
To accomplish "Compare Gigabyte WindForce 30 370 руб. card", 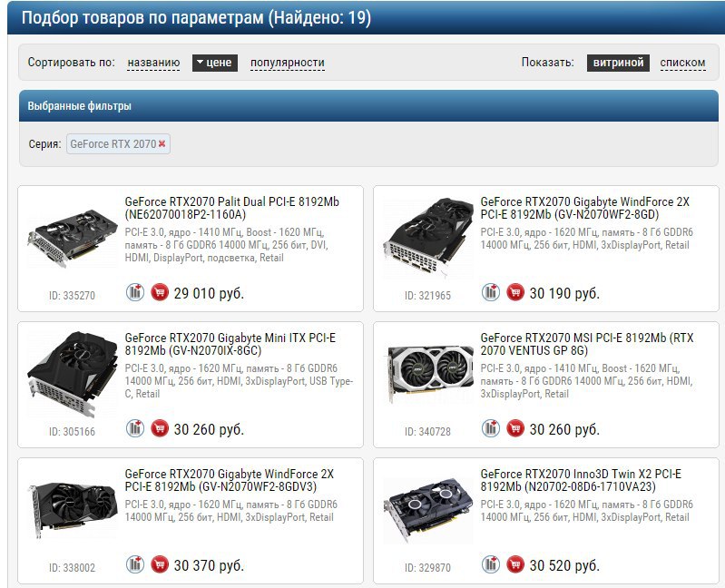I will click(x=135, y=564).
